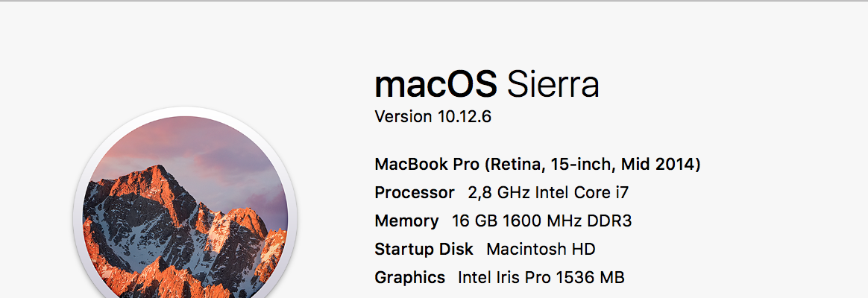The image size is (868, 298).
Task: Click the word "Sierra" in the heading
Action: (x=553, y=86)
